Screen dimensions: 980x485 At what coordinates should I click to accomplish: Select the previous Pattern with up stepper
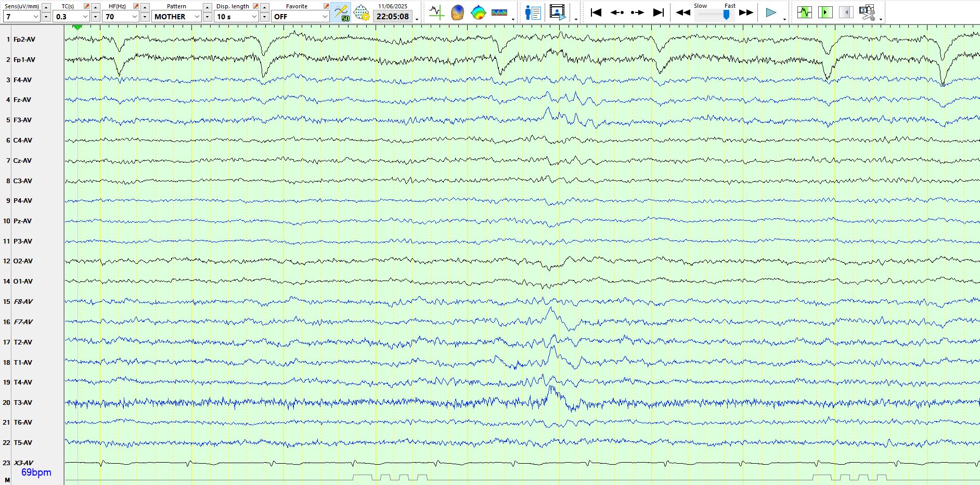[x=208, y=7]
